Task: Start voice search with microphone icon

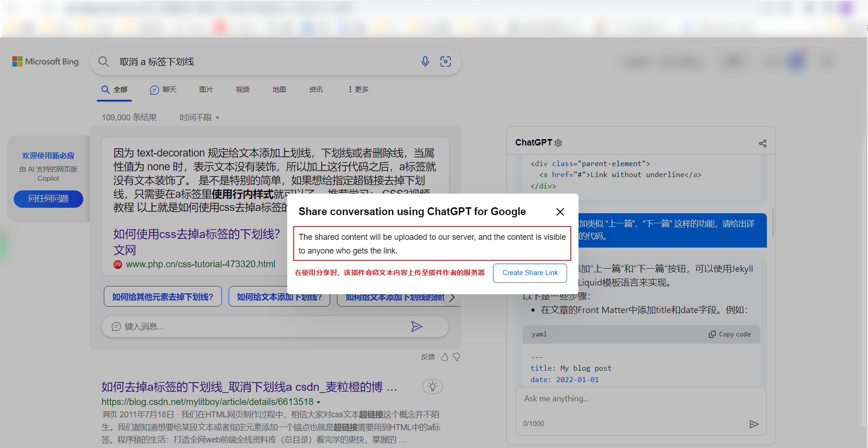Action: [x=425, y=61]
